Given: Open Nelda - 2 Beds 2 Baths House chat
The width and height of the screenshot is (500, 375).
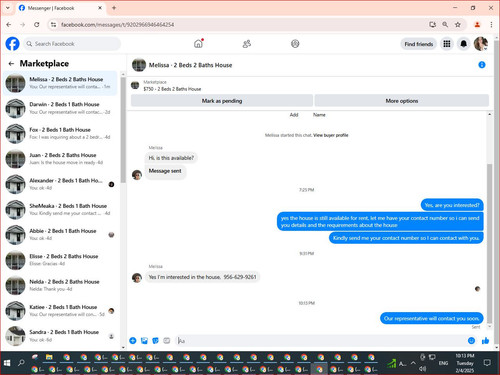Looking at the screenshot, I should click(61, 285).
